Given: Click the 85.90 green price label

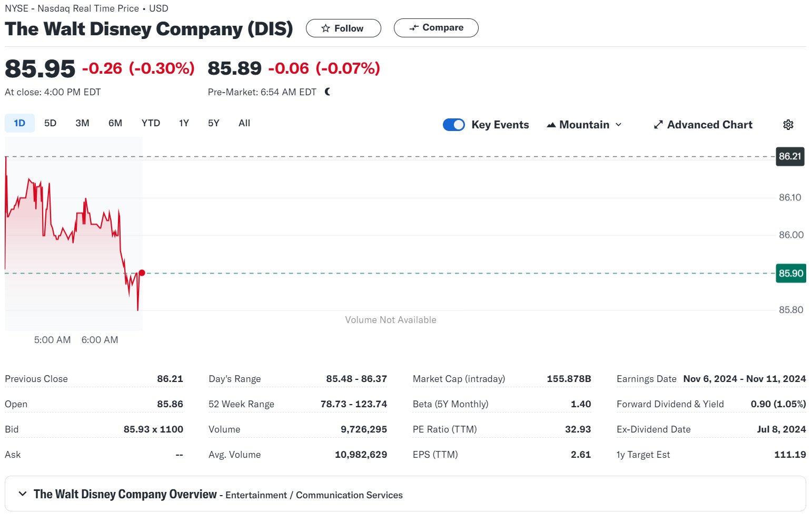Looking at the screenshot, I should coord(790,274).
